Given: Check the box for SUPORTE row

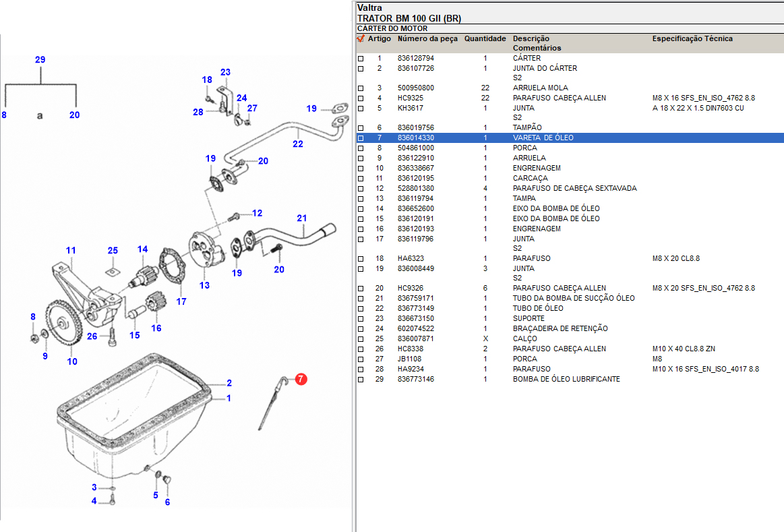Looking at the screenshot, I should 361,318.
